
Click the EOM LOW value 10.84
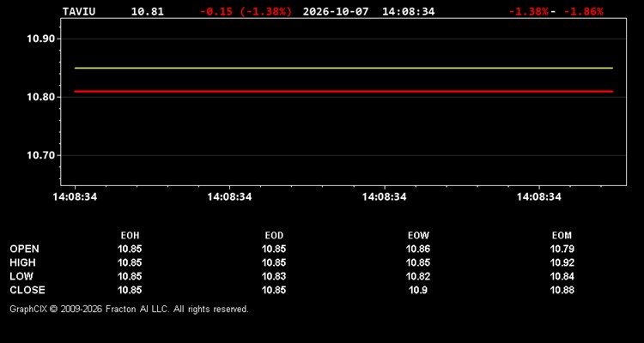(x=562, y=276)
